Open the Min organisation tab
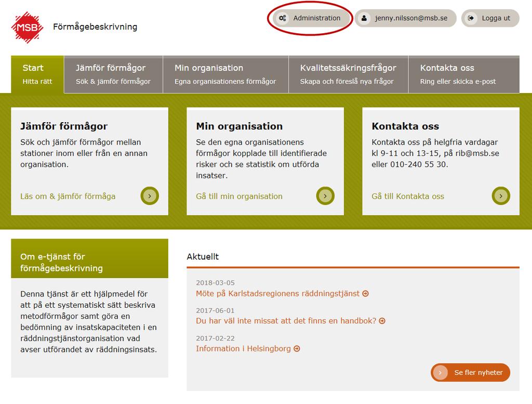The image size is (532, 404). [225, 74]
